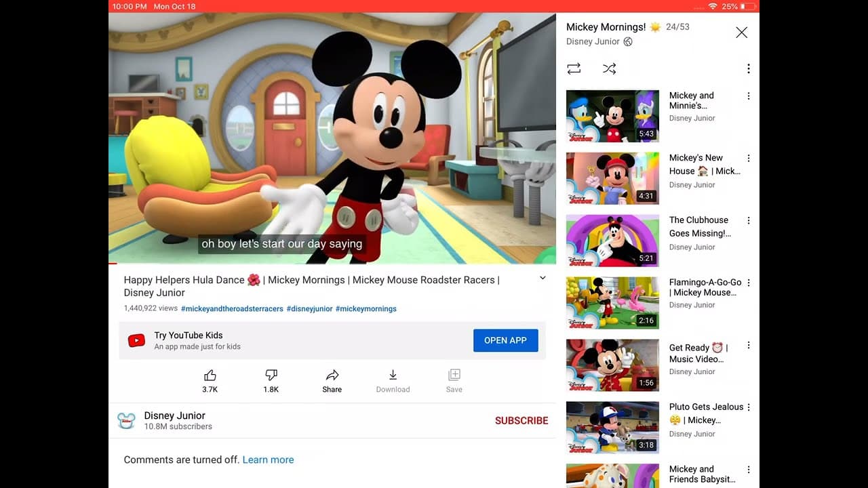Close the Mickey Mornings playlist panel
868x488 pixels.
[742, 33]
